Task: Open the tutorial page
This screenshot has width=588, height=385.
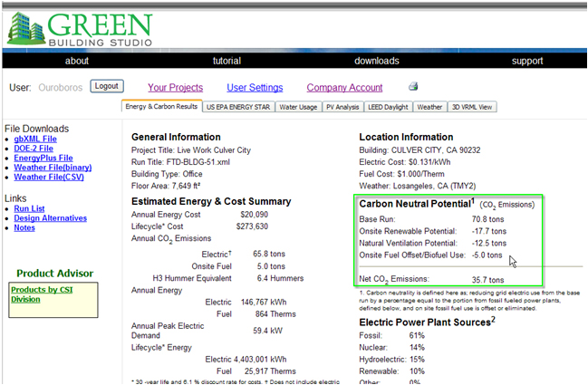Action: tap(227, 61)
